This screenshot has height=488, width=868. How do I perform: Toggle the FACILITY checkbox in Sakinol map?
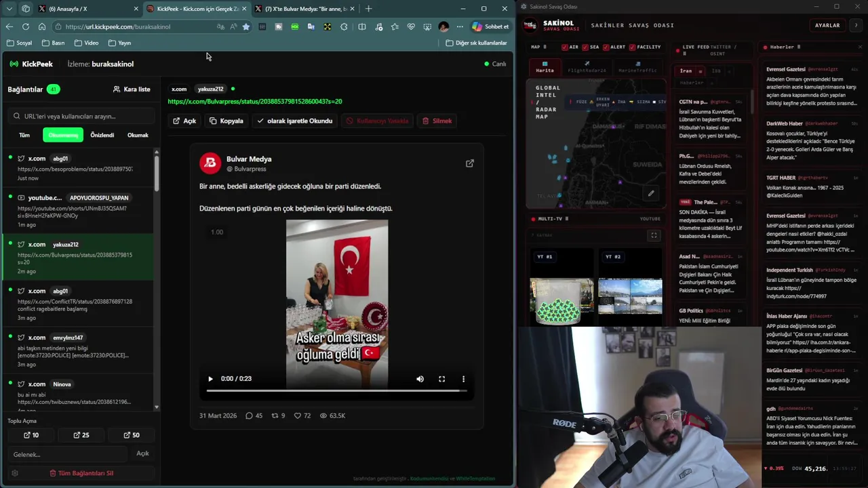tap(633, 47)
